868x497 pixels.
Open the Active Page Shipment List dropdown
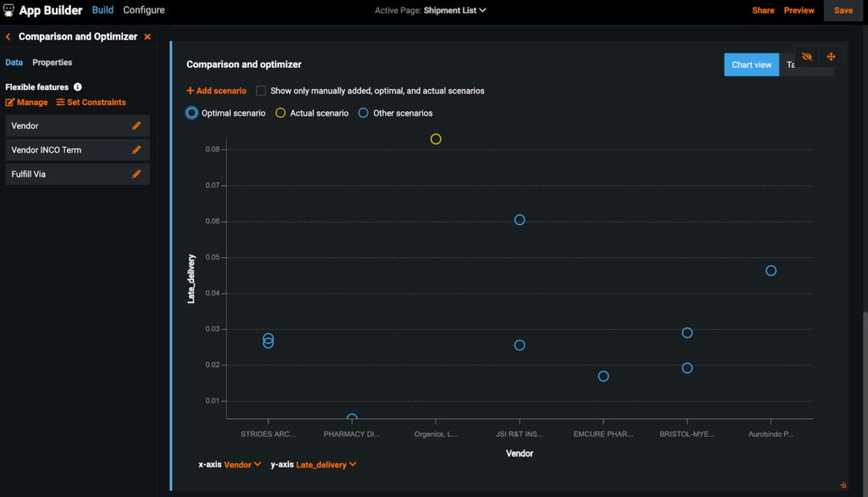454,10
